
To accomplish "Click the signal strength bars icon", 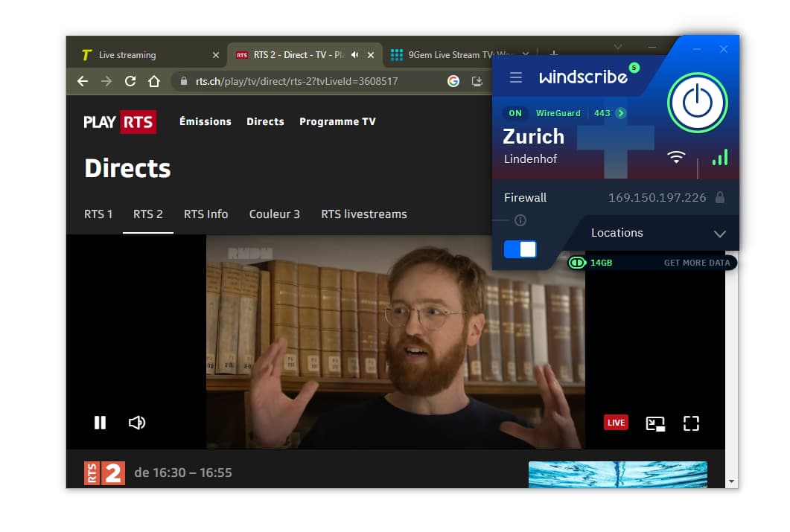I will [720, 157].
